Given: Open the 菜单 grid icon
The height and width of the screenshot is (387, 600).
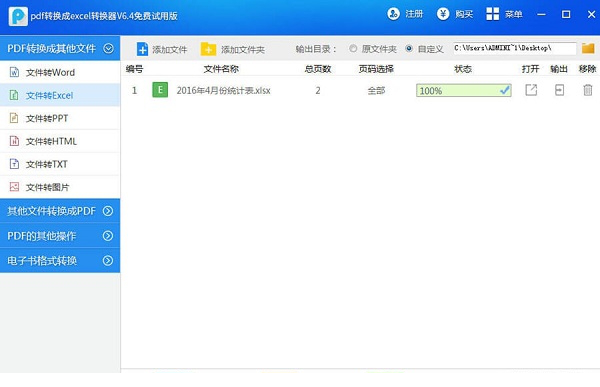Looking at the screenshot, I should (x=492, y=14).
